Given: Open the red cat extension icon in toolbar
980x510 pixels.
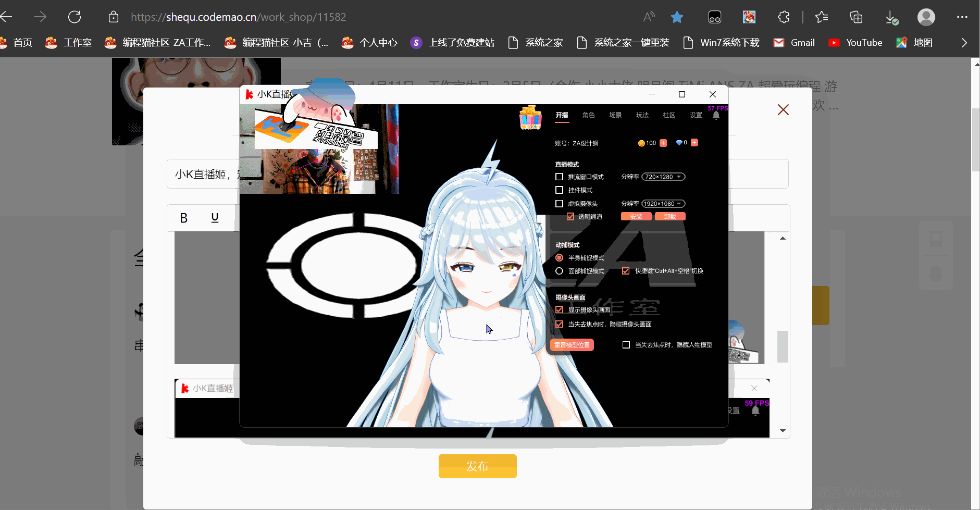Looking at the screenshot, I should 749,17.
